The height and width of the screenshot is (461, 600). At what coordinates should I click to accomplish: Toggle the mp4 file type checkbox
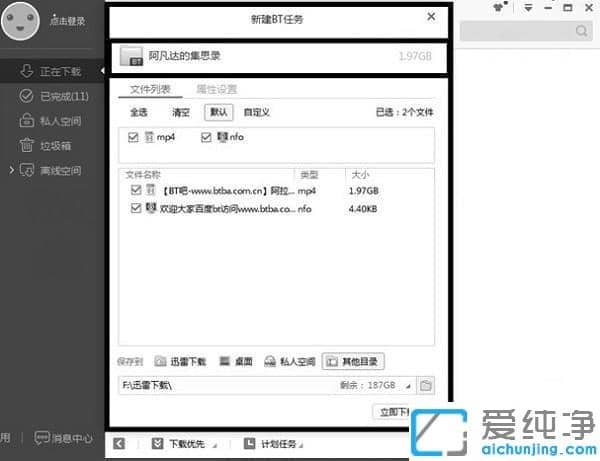133,137
